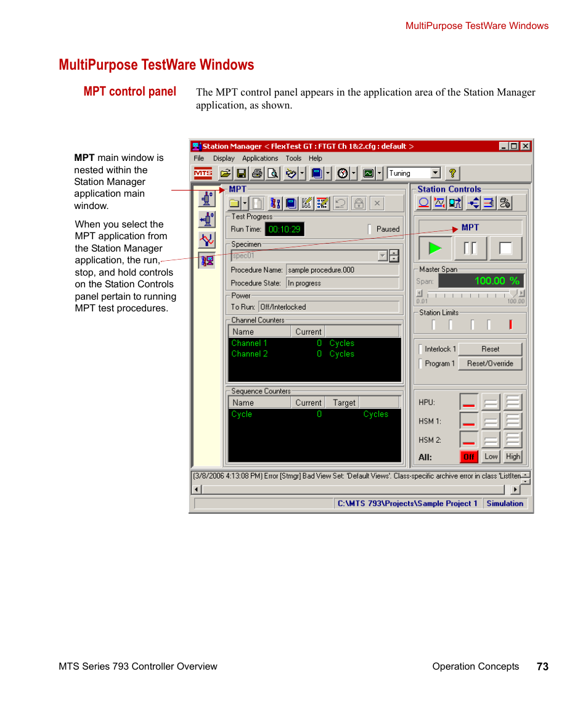Toggle the Program 1 indicator
This screenshot has width=588, height=706.
[420, 363]
